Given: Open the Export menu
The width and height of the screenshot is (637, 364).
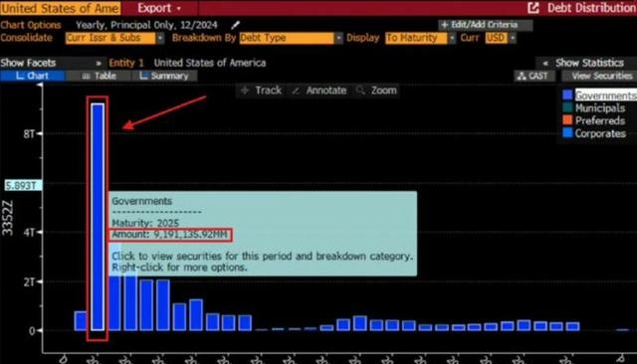Looking at the screenshot, I should 159,8.
